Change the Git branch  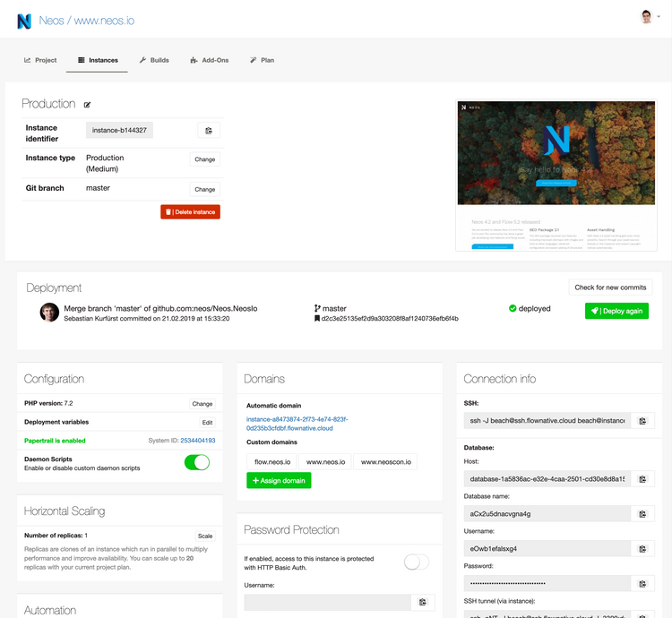pos(205,189)
